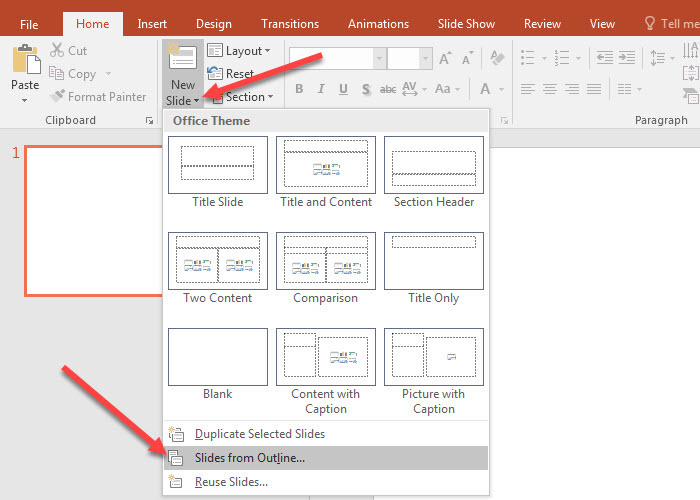The height and width of the screenshot is (500, 700).
Task: Switch to the Design tab
Action: [x=214, y=24]
